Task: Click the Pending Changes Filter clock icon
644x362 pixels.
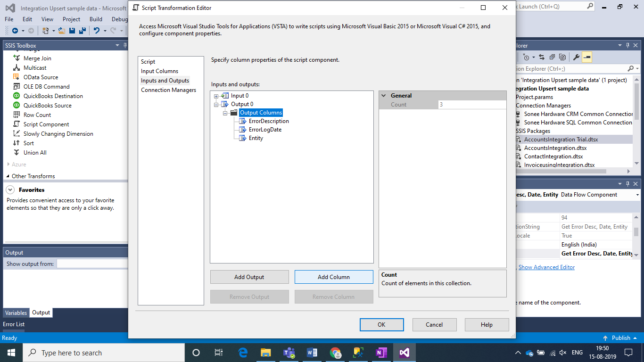Action: 527,58
